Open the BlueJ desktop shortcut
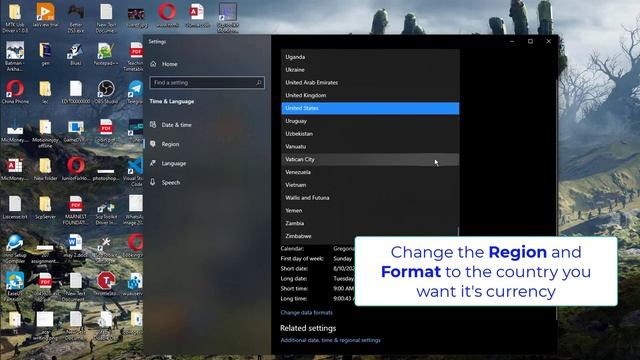The height and width of the screenshot is (360, 640). pos(76,54)
